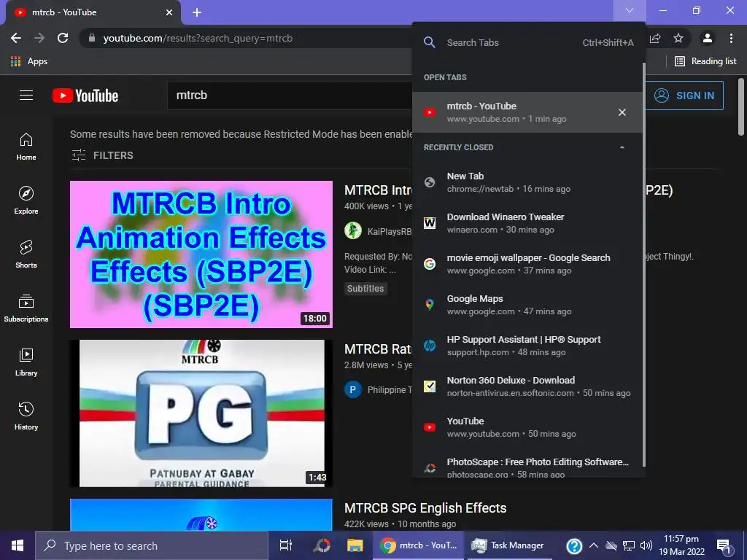Open the clock and date in taskbar
Screen dimensions: 747x560
coord(681,545)
